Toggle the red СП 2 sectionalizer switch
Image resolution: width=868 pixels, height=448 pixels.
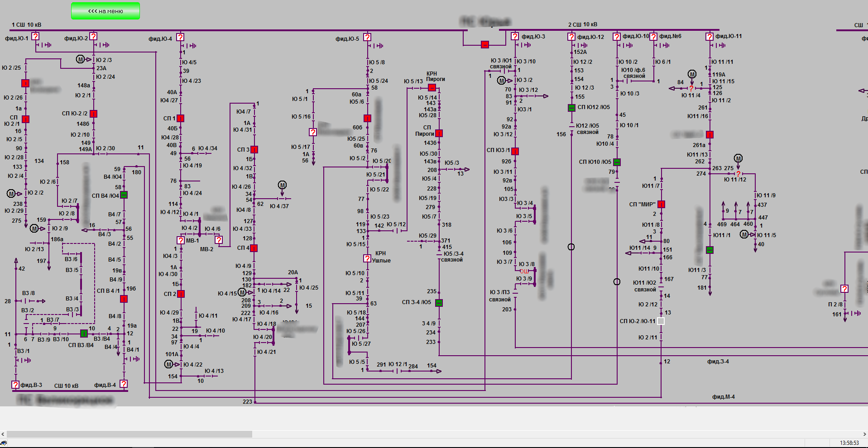[181, 294]
